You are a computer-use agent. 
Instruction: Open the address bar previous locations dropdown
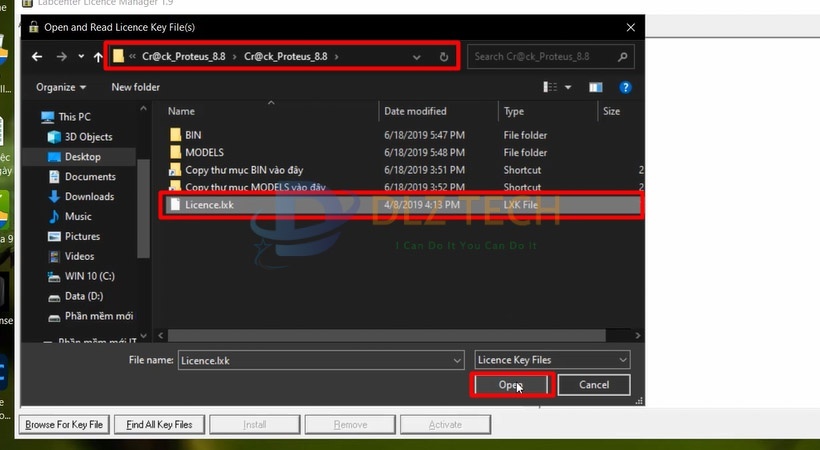417,57
